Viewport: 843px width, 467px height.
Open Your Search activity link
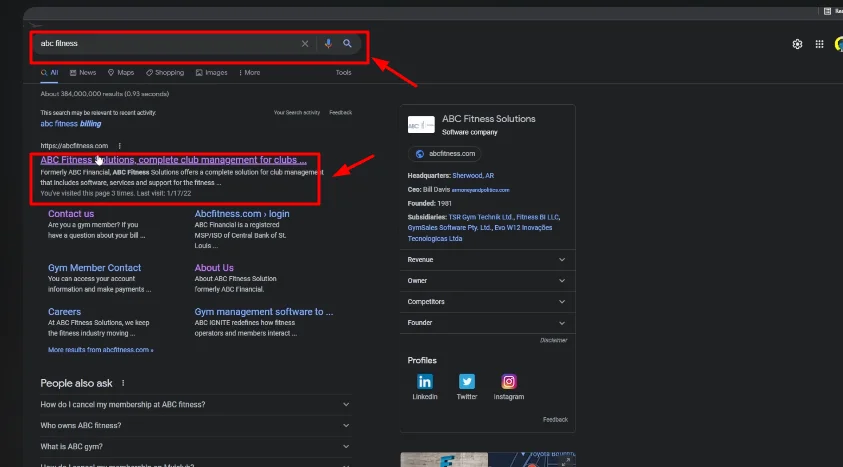[297, 113]
